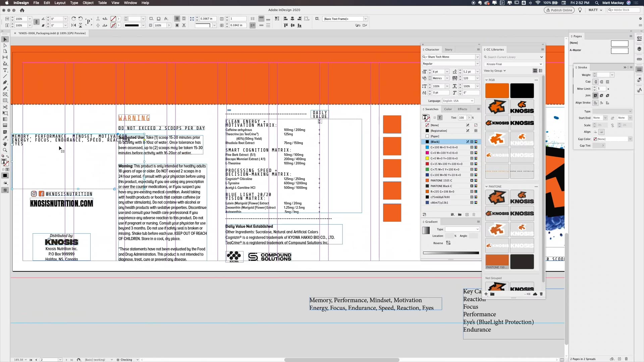Viewport: 644px width, 362px height.
Task: Click the rotate 90° clockwise icon
Action: coord(73,19)
